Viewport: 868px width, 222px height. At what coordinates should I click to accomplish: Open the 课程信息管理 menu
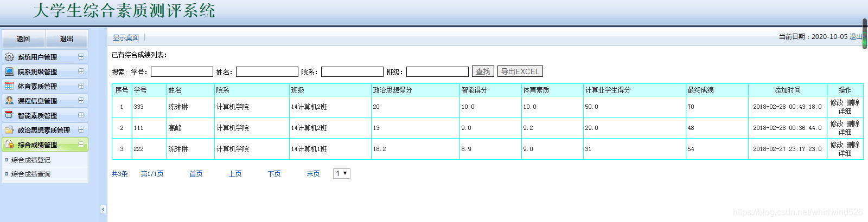[45, 101]
